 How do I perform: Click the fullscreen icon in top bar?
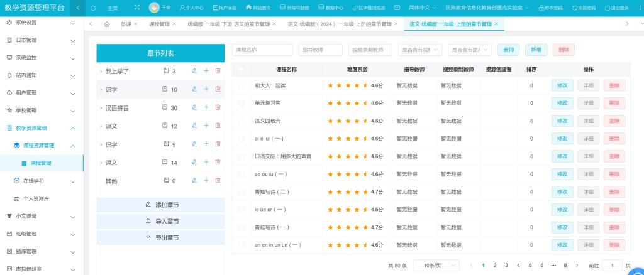click(x=137, y=8)
